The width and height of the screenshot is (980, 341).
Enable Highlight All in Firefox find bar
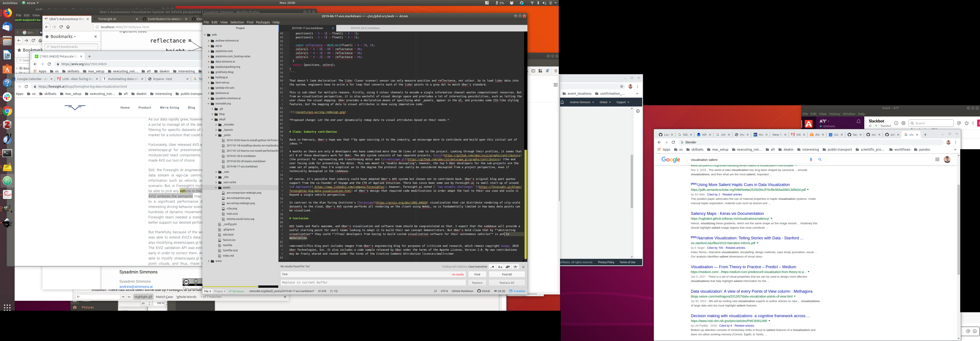coord(143,297)
